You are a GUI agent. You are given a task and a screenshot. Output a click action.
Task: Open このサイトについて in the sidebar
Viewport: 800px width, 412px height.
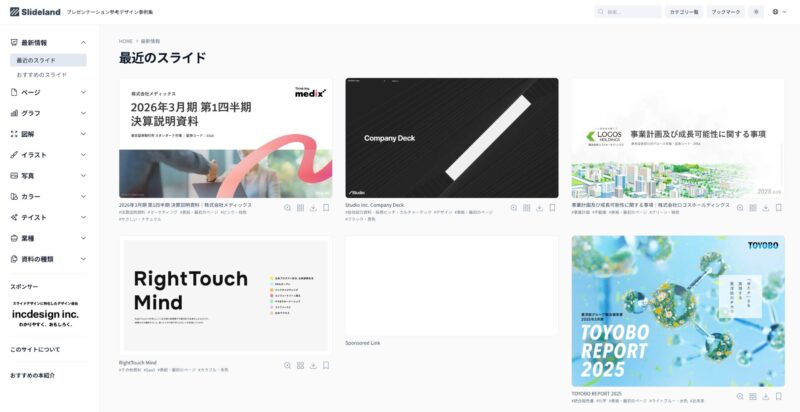[x=35, y=350]
